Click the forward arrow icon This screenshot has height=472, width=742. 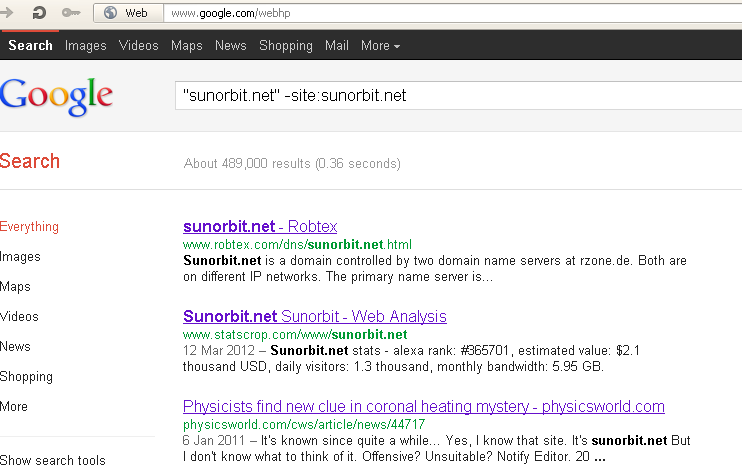[x=6, y=12]
